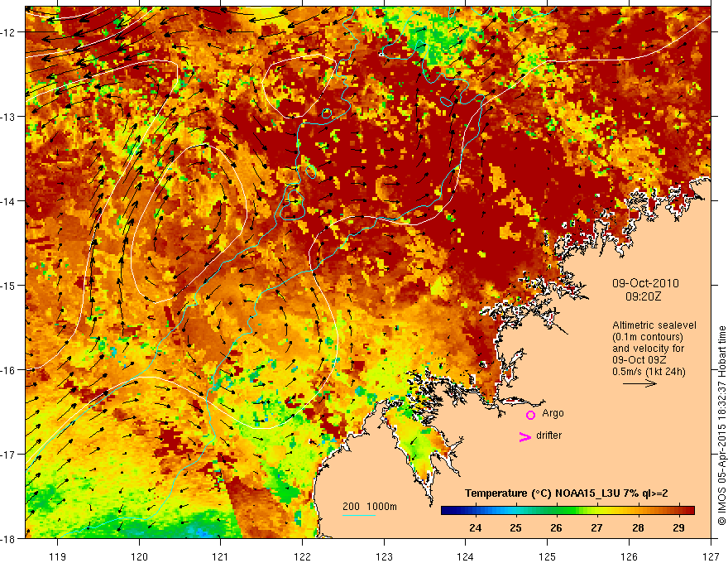This screenshot has height=563, width=728.
Task: Click longitude axis label 121
Action: 221,556
